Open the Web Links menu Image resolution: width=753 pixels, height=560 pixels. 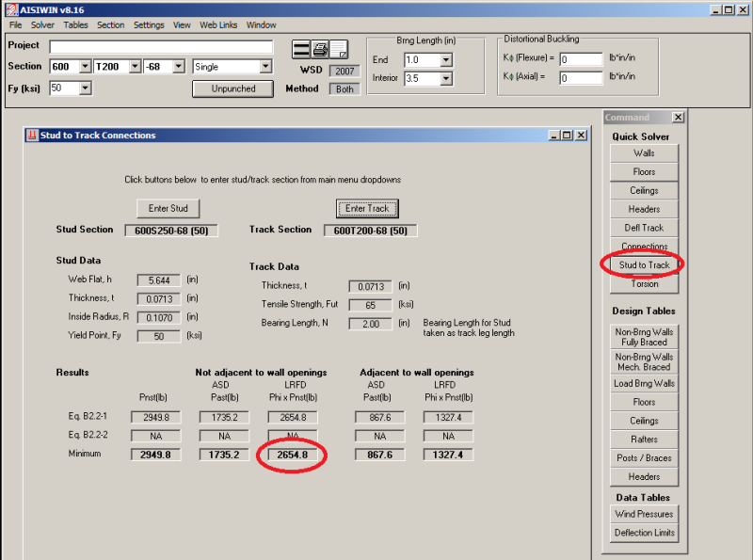218,25
